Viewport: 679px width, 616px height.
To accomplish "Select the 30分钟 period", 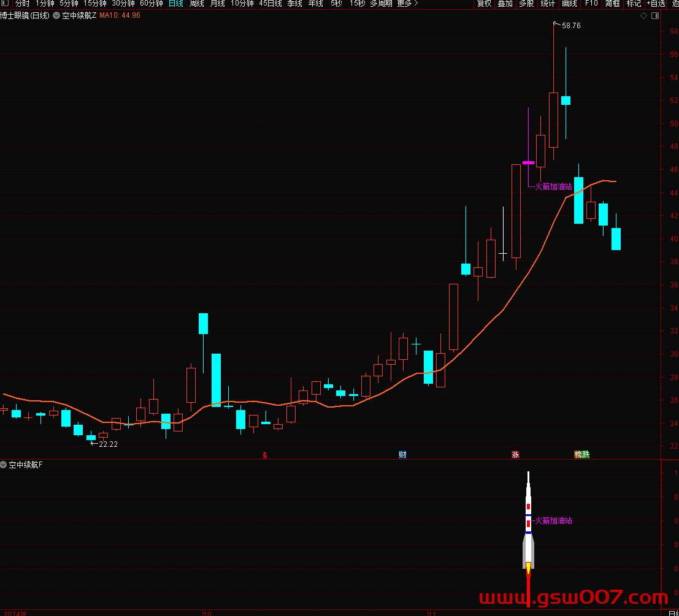I will click(x=123, y=4).
